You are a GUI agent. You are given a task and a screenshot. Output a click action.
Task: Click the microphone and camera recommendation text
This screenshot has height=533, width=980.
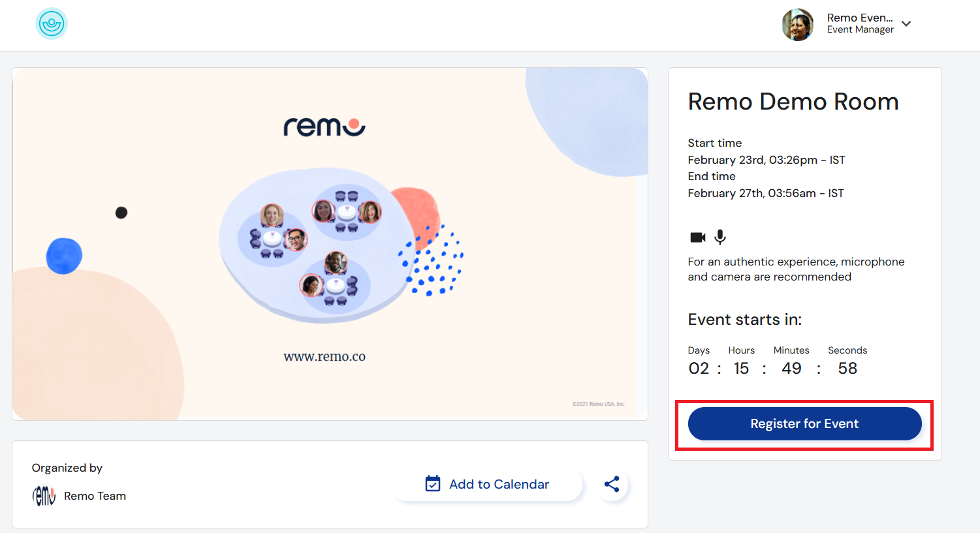[796, 269]
